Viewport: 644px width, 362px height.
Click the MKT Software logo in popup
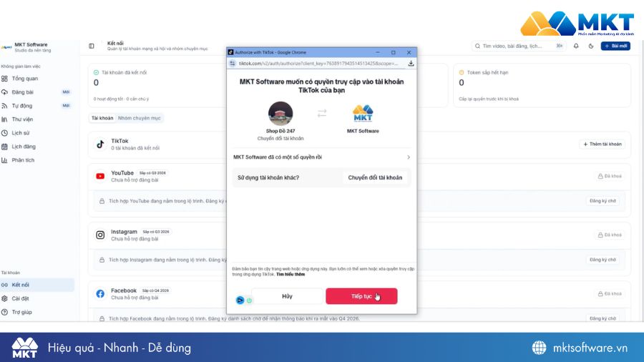[x=363, y=113]
